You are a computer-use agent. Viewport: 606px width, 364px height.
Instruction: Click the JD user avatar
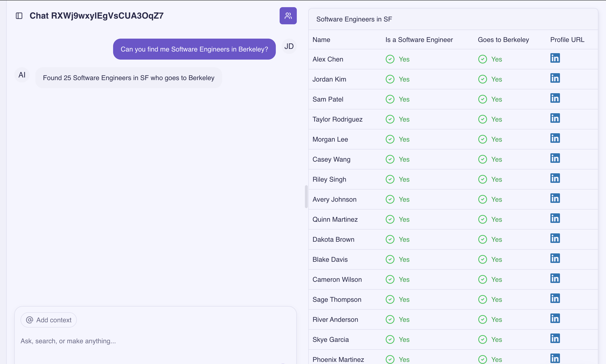[x=289, y=46]
